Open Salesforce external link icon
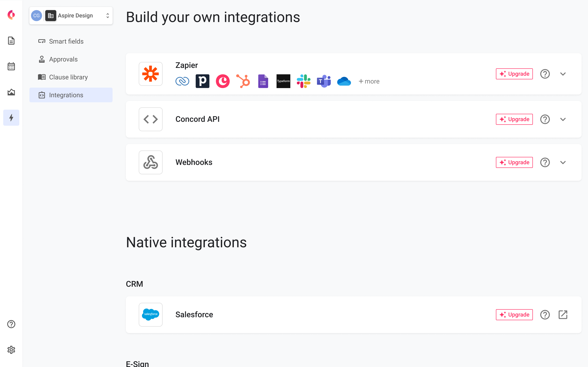The width and height of the screenshot is (588, 367). [x=563, y=314]
